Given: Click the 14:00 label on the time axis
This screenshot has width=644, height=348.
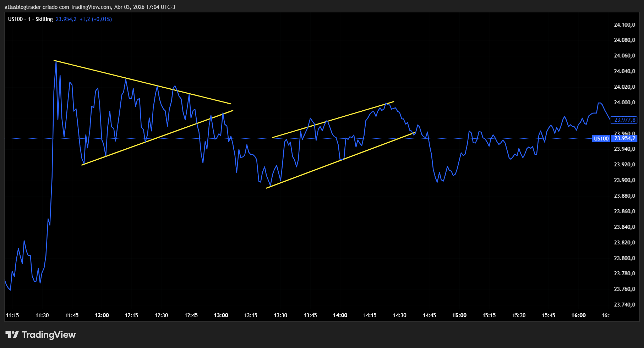Looking at the screenshot, I should click(x=340, y=315).
